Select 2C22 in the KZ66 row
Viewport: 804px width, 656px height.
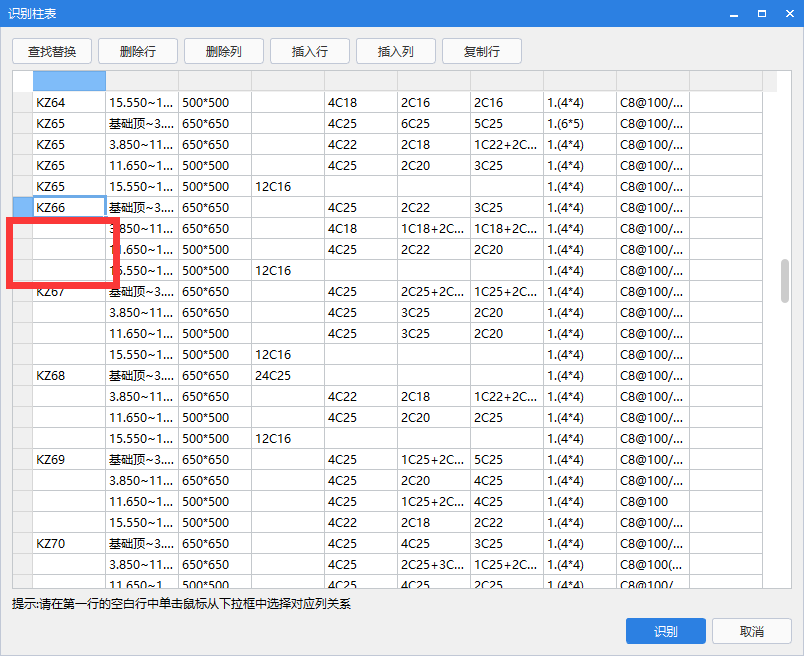(x=433, y=208)
